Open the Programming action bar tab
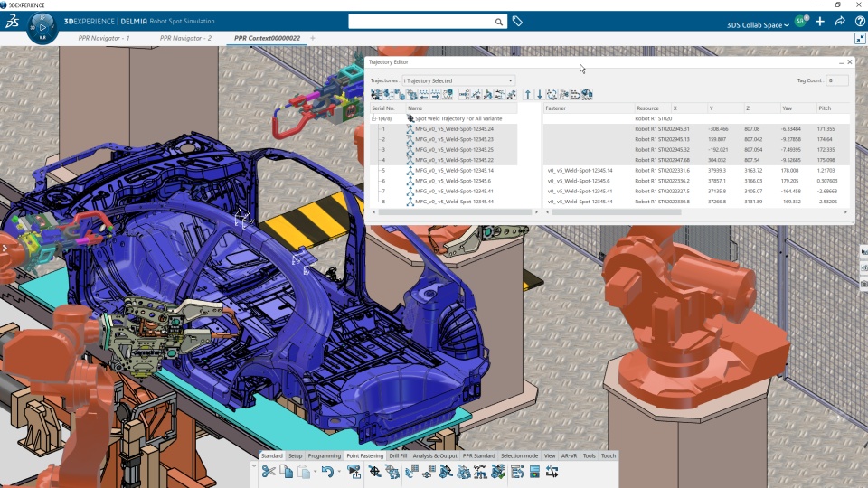The width and height of the screenshot is (868, 488). coord(325,455)
